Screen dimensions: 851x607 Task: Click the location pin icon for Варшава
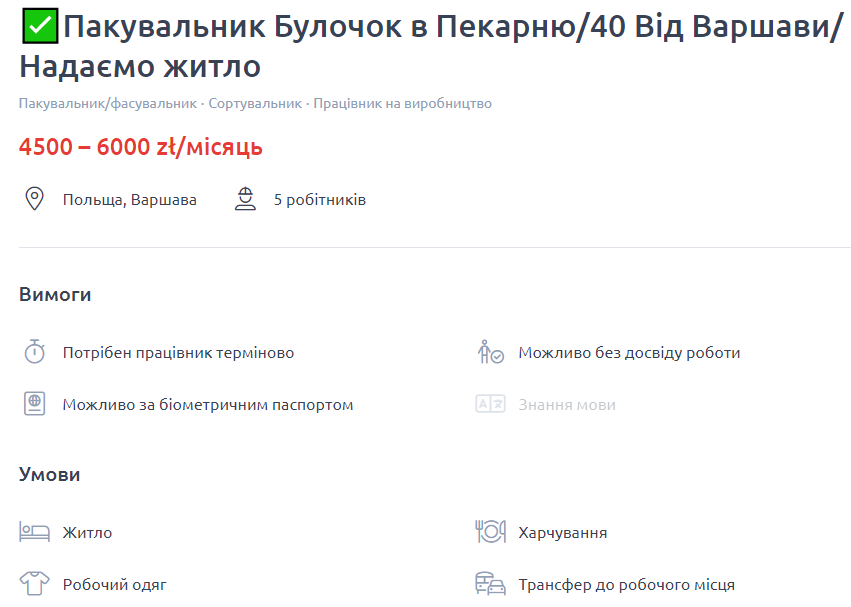[33, 198]
